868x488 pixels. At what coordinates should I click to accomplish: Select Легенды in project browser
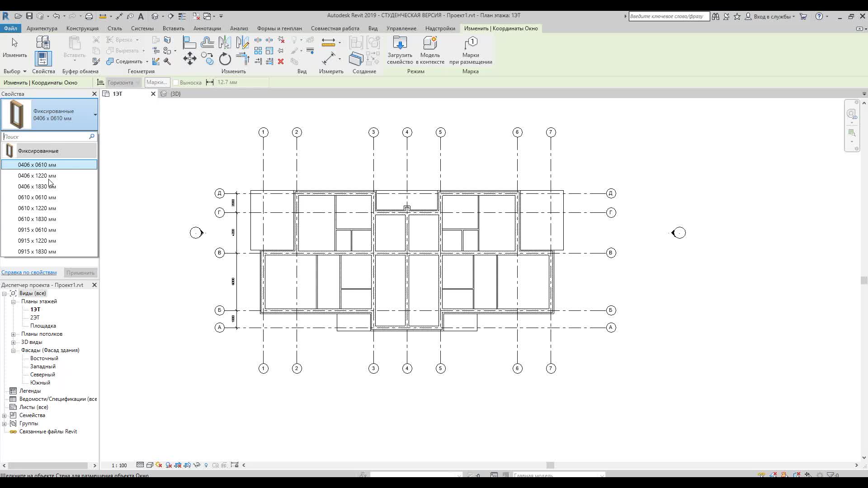click(30, 391)
